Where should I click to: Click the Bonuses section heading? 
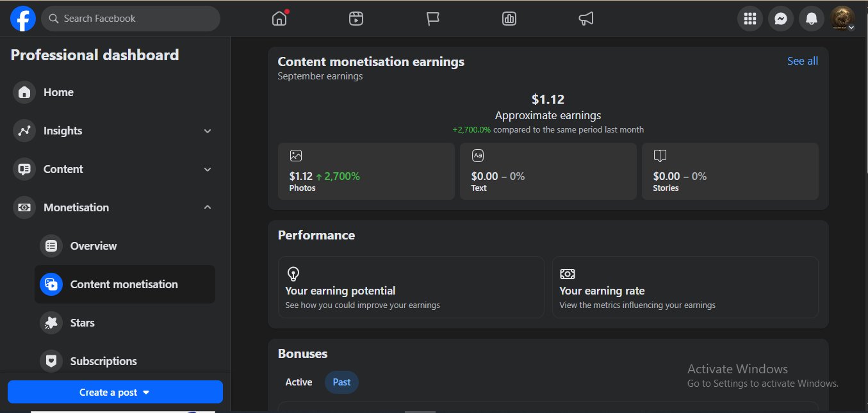303,353
